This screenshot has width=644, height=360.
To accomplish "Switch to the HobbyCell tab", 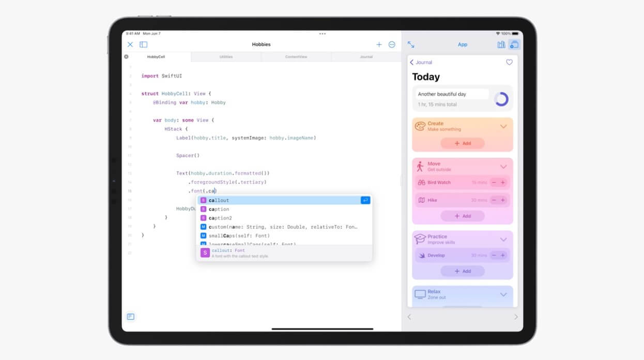I will pos(156,57).
